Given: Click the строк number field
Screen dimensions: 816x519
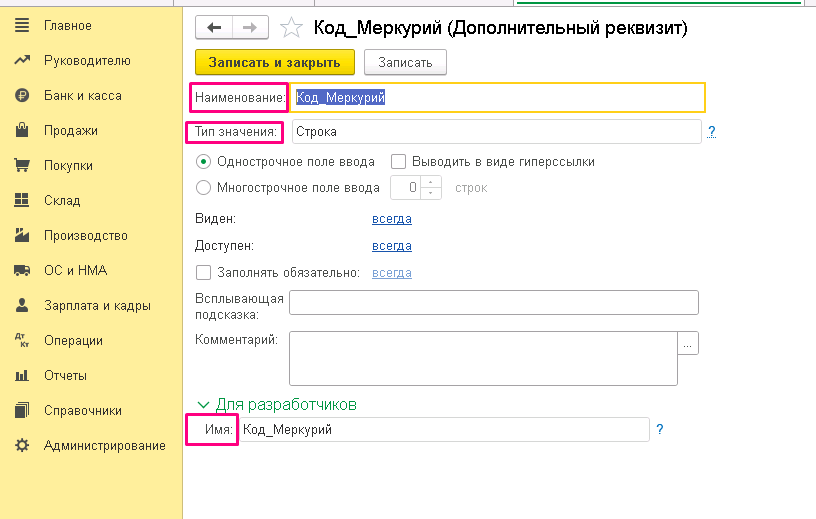Looking at the screenshot, I should click(406, 187).
